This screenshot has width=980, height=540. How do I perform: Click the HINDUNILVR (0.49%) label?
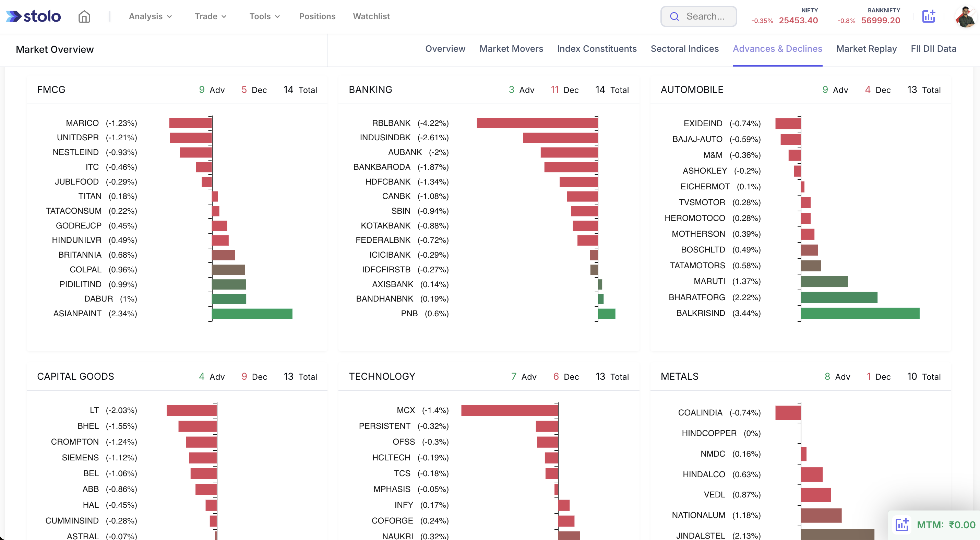(94, 240)
